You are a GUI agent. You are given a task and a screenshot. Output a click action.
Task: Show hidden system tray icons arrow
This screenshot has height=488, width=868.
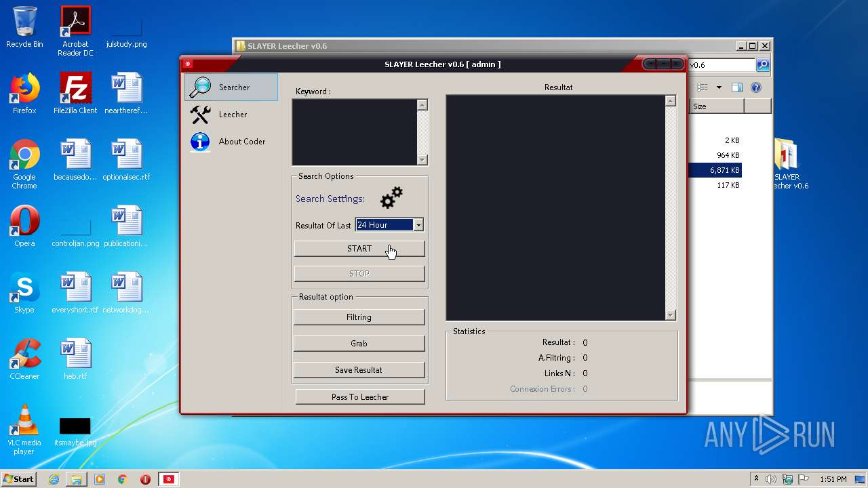tap(756, 479)
